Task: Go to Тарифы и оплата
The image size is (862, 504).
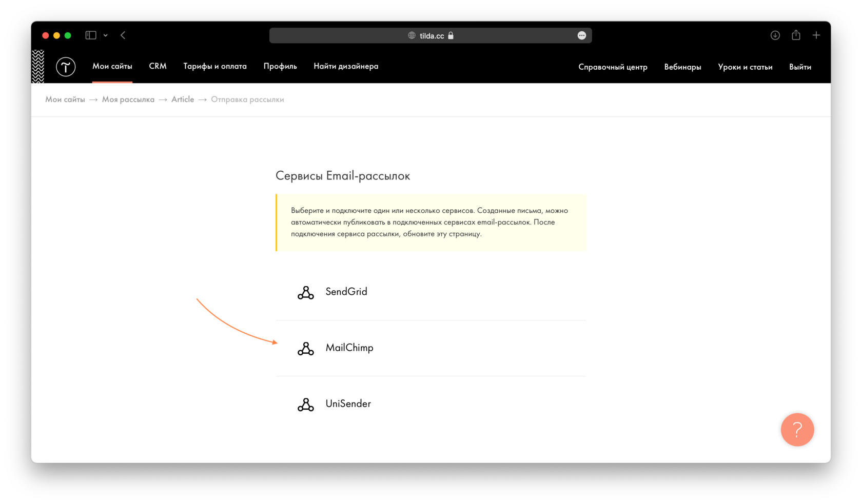Action: (215, 66)
